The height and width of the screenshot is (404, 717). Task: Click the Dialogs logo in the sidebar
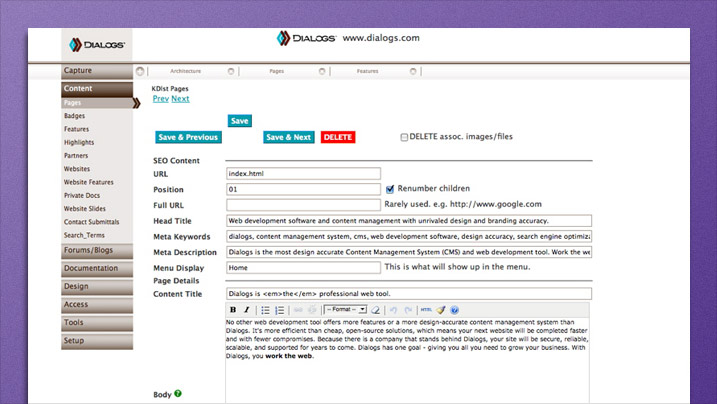[96, 45]
